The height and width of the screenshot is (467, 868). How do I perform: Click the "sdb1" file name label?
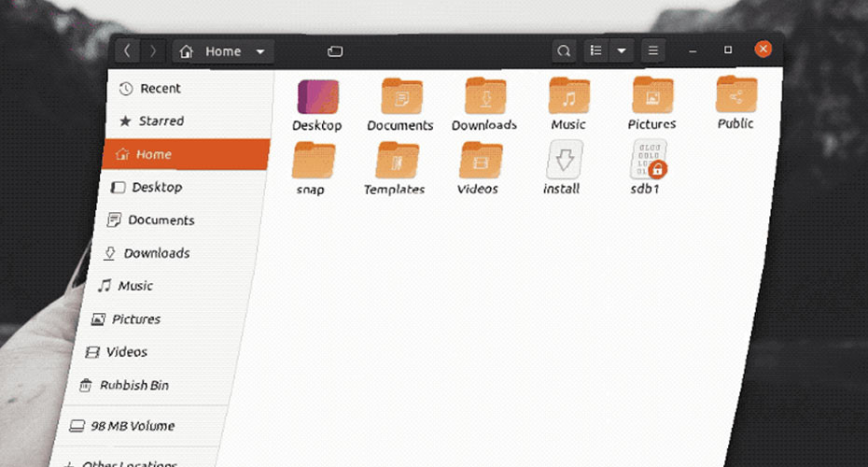coord(645,189)
